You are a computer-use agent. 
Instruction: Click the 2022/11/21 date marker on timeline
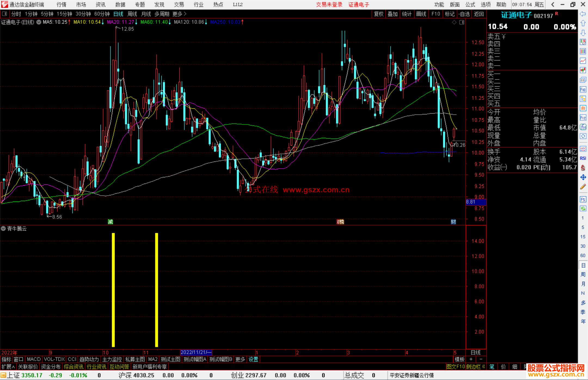pos(196,352)
